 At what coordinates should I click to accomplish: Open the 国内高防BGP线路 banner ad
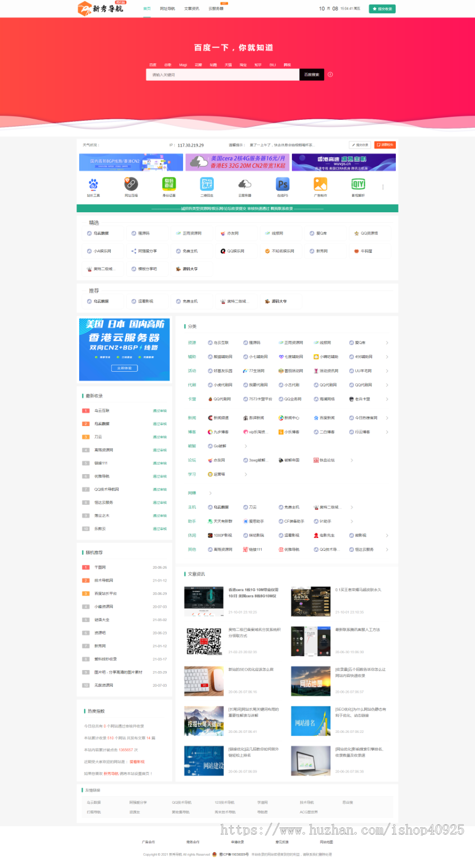point(131,162)
